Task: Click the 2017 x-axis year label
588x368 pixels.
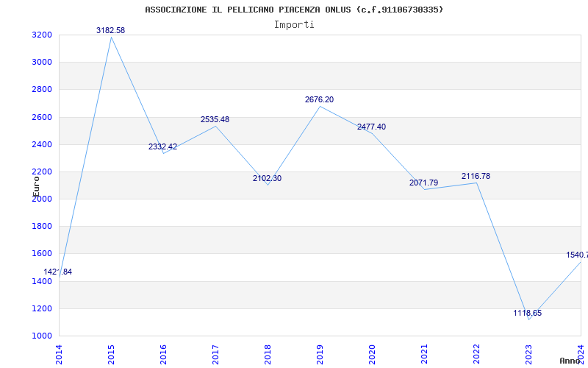Action: (215, 355)
